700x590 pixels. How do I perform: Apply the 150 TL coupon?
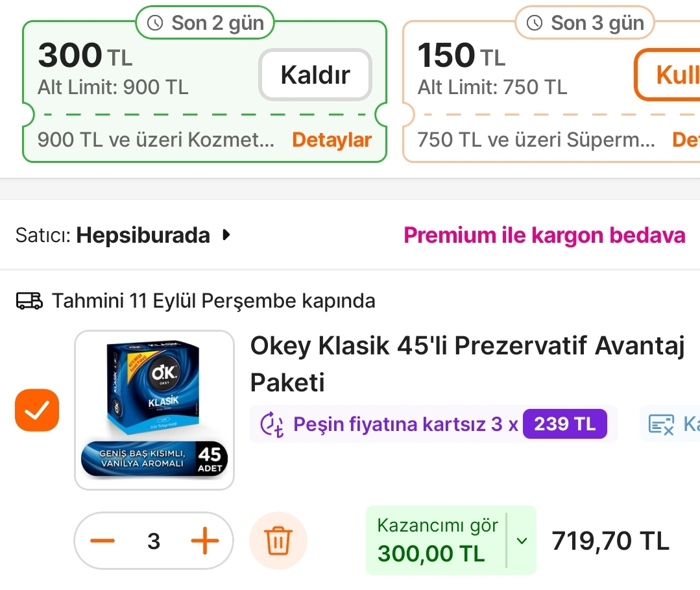667,75
